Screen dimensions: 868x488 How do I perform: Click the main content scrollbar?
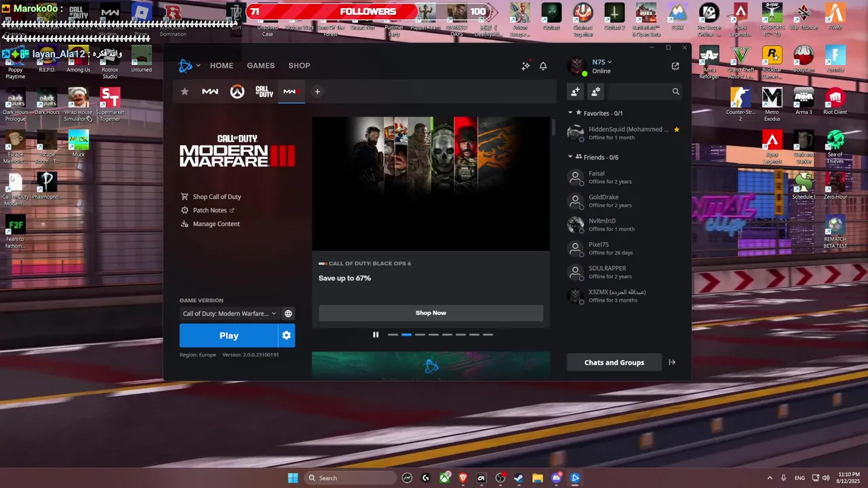point(553,127)
